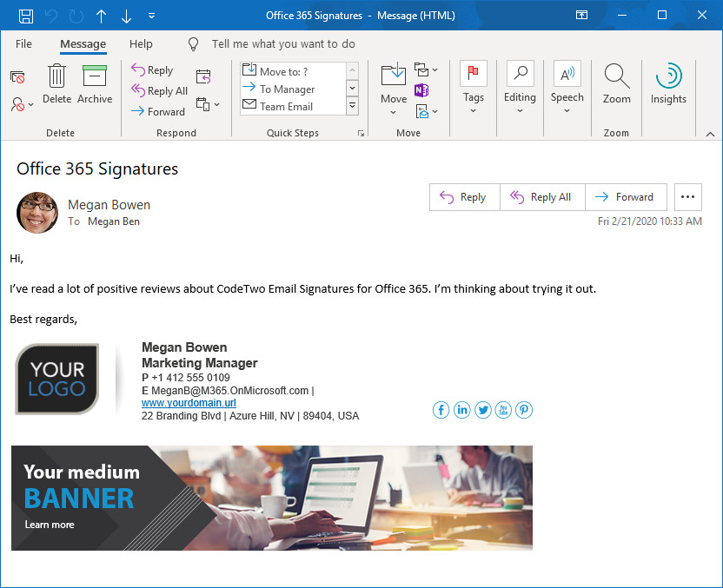Collapse the ribbon with the caret
This screenshot has height=588, width=723.
pos(710,134)
